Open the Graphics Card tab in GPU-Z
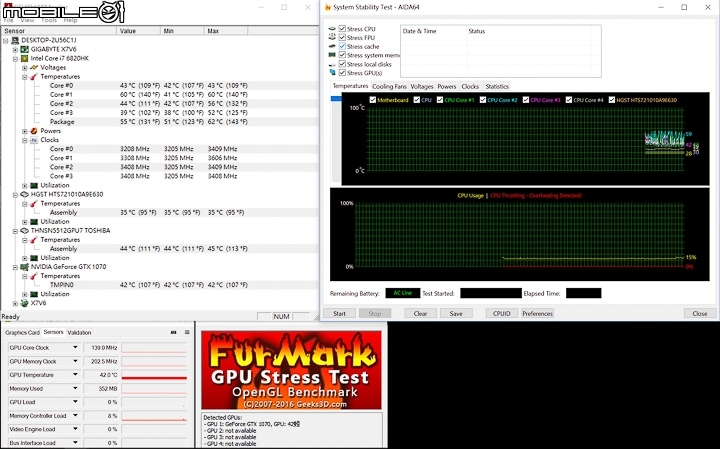The image size is (720, 449). [22, 332]
